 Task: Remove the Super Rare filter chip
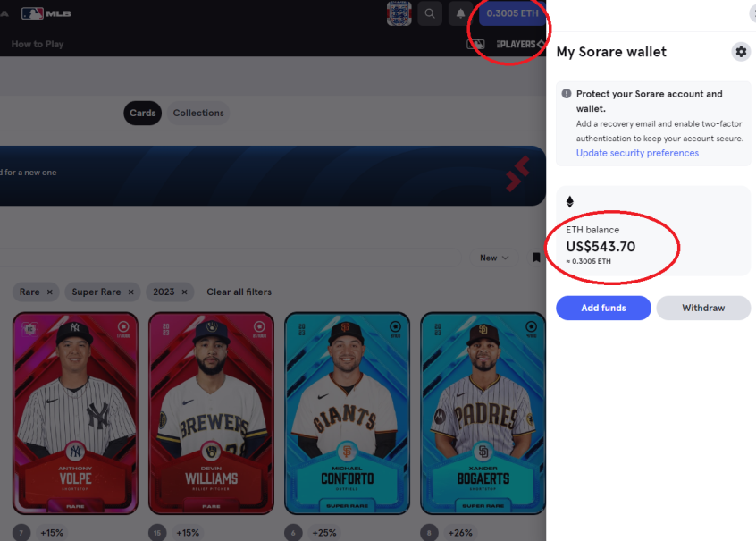130,292
